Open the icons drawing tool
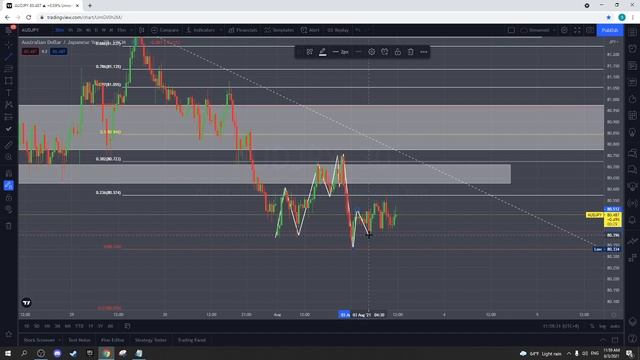The width and height of the screenshot is (640, 360). [x=9, y=129]
